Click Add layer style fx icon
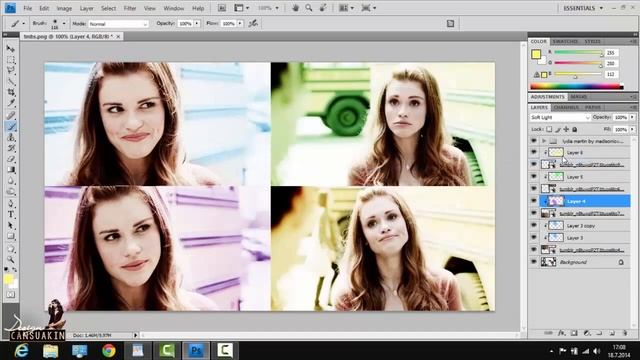The height and width of the screenshot is (360, 640). point(561,333)
